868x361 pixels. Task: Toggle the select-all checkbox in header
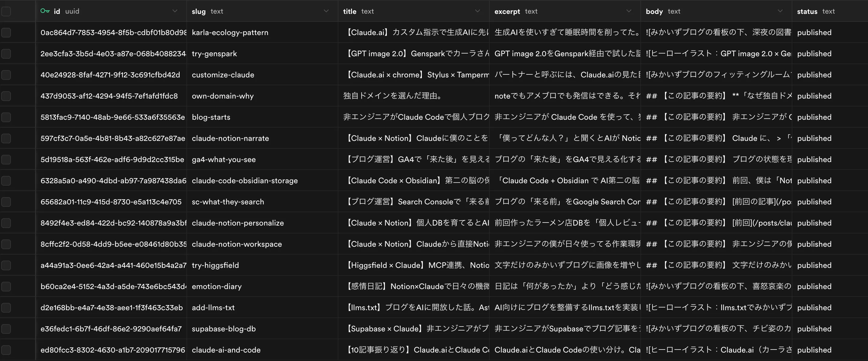point(6,11)
